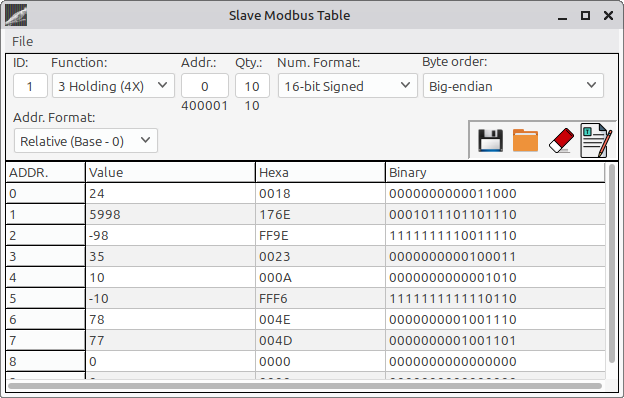Click the binary cell 1111111111110110
Image resolution: width=624 pixels, height=398 pixels.
495,298
